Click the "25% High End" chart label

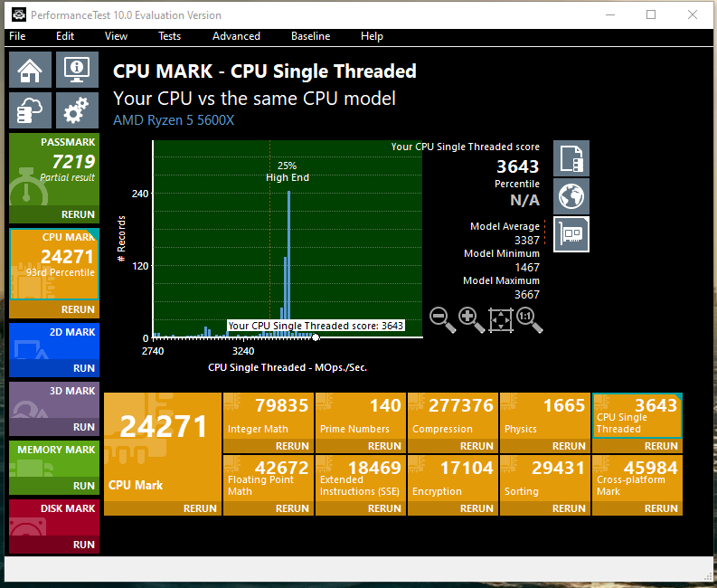[x=288, y=172]
